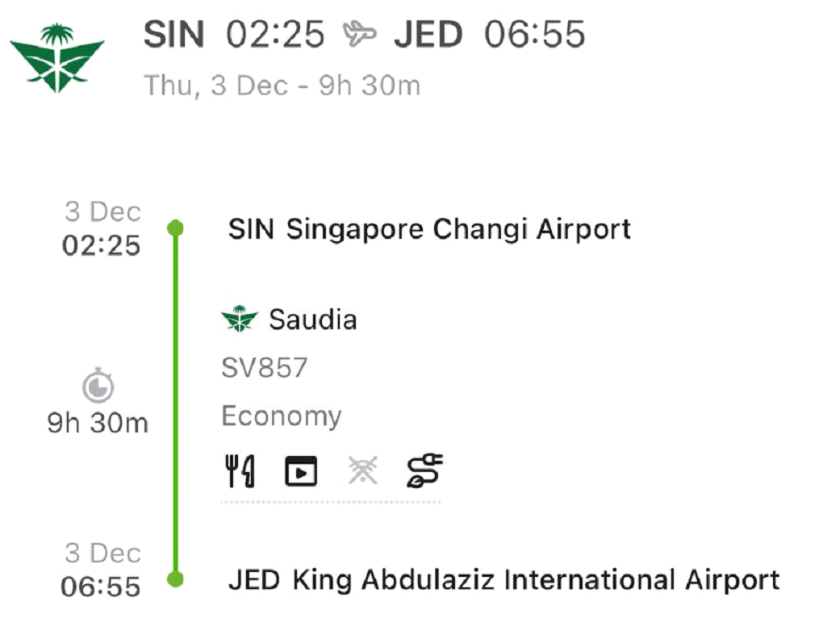Click the meal service fork and knife icon
The width and height of the screenshot is (840, 635).
[240, 471]
